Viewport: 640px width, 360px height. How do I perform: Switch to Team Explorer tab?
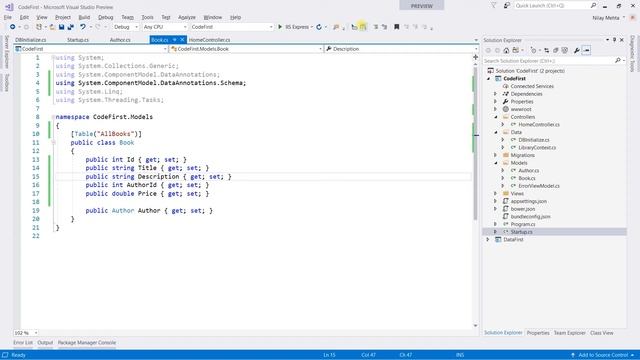tap(569, 333)
